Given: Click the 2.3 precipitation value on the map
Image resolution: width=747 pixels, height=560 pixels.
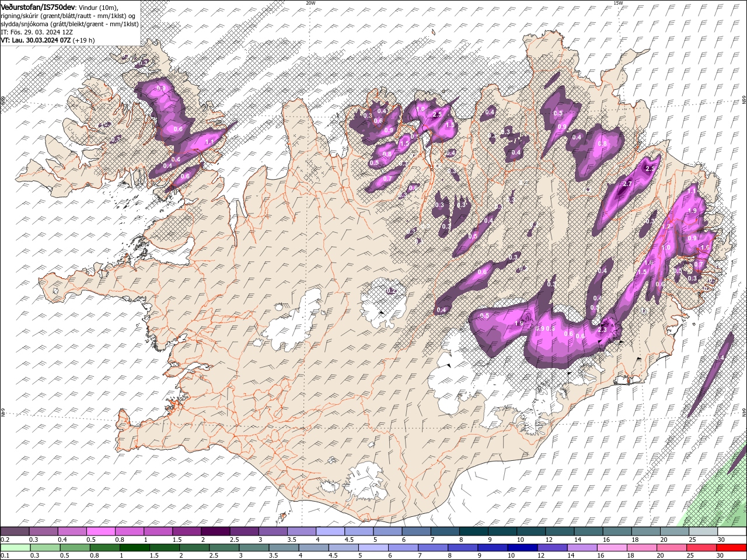Looking at the screenshot, I should click(603, 330).
